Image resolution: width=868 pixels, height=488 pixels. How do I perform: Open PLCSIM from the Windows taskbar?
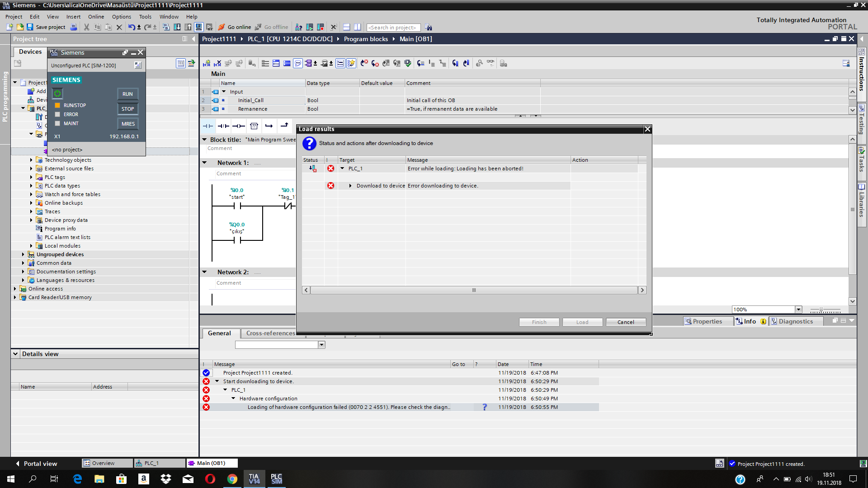(x=276, y=479)
